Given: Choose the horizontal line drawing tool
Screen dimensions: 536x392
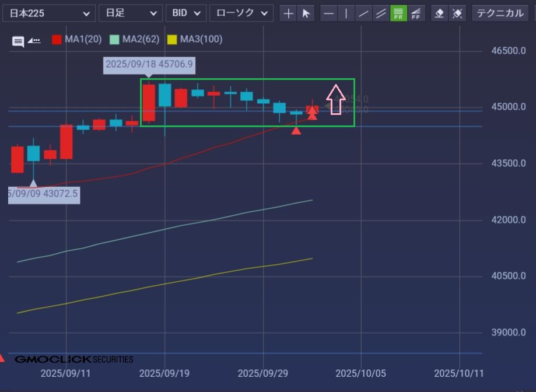Looking at the screenshot, I should click(330, 13).
